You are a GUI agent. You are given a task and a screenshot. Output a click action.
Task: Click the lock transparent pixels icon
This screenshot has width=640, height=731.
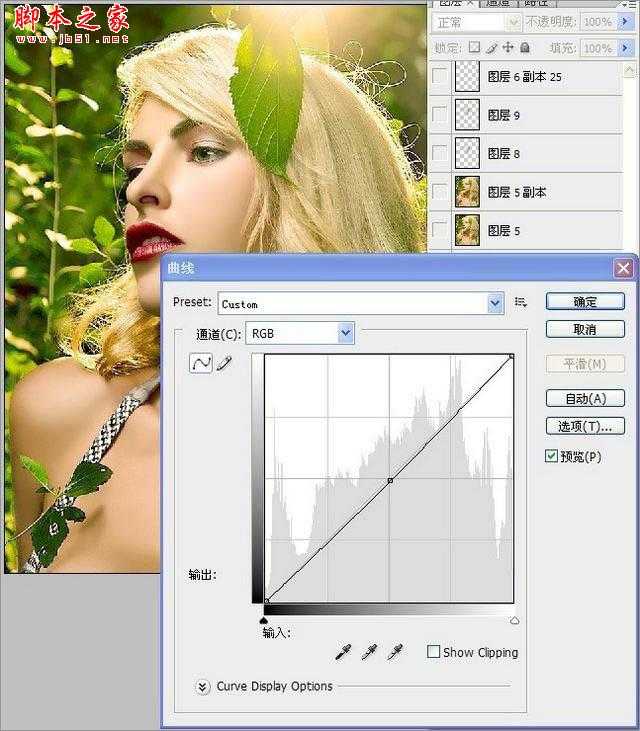(x=474, y=47)
